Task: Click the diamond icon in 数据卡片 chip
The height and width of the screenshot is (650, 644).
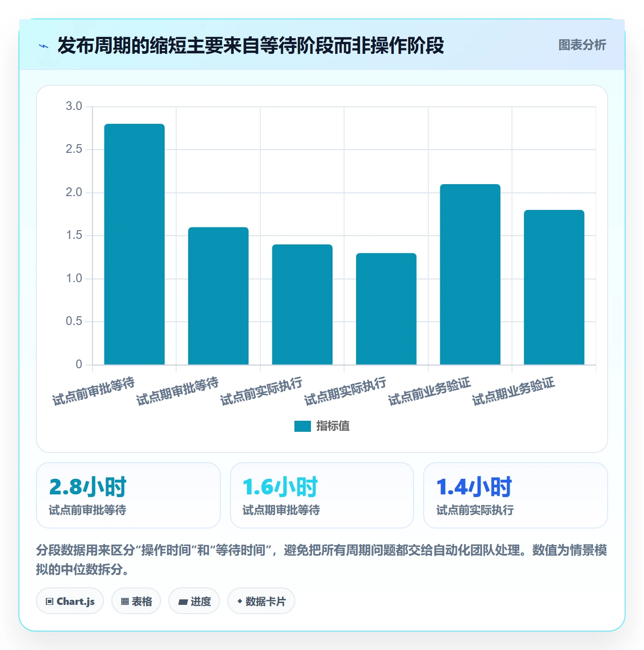Action: (240, 601)
